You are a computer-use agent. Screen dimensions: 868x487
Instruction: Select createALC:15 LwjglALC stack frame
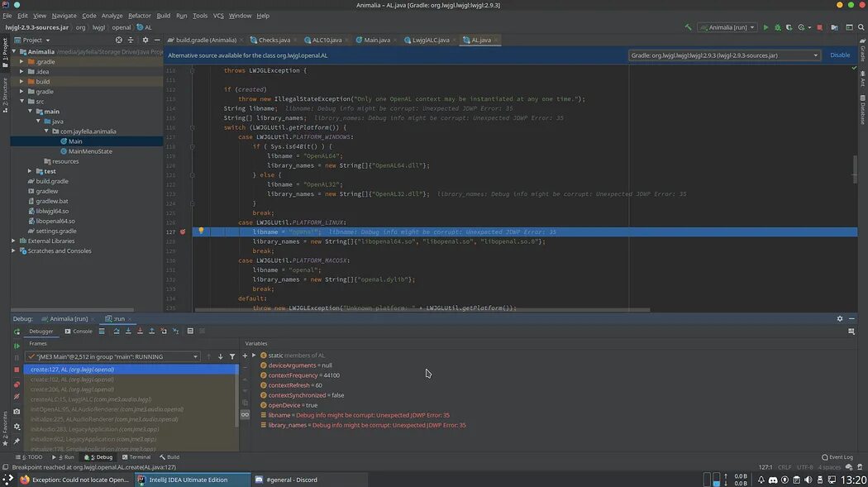click(91, 399)
